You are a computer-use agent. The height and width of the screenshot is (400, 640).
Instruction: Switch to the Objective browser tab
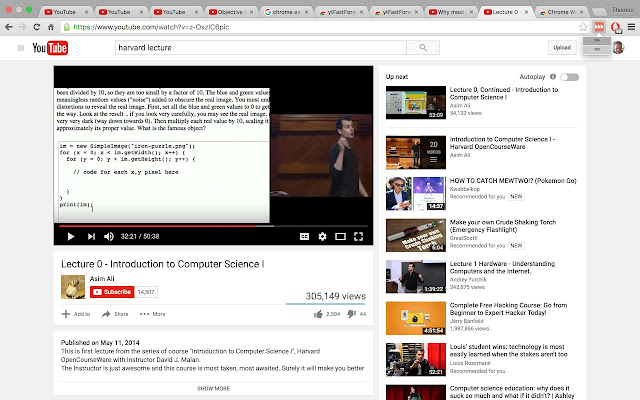pos(231,12)
